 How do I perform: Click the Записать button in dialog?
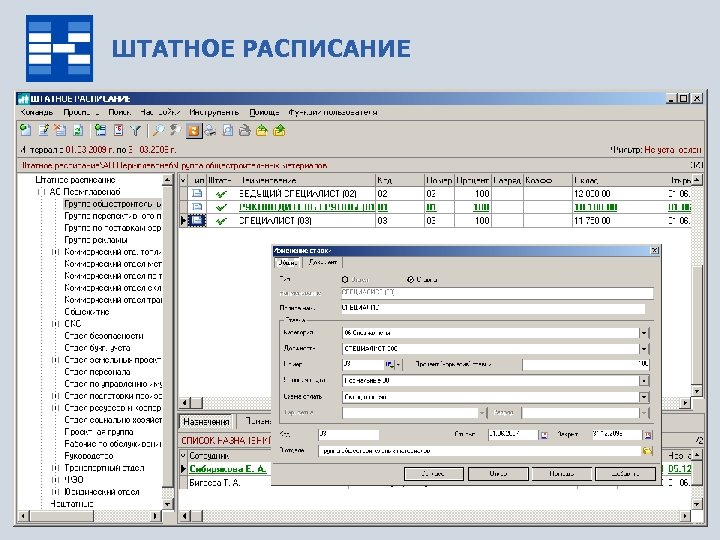[433, 474]
